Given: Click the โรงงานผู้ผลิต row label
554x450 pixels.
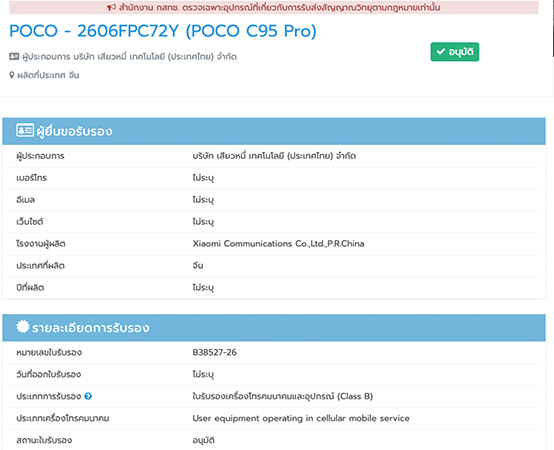Looking at the screenshot, I should tap(41, 244).
